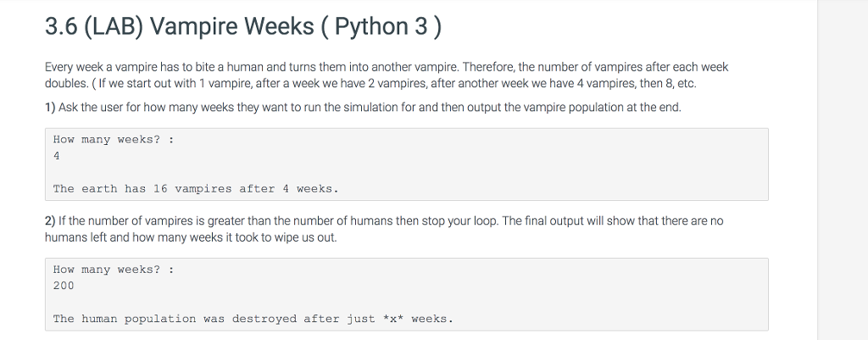The height and width of the screenshot is (340, 868).
Task: Click the number "16" in the first output
Action: click(x=159, y=189)
